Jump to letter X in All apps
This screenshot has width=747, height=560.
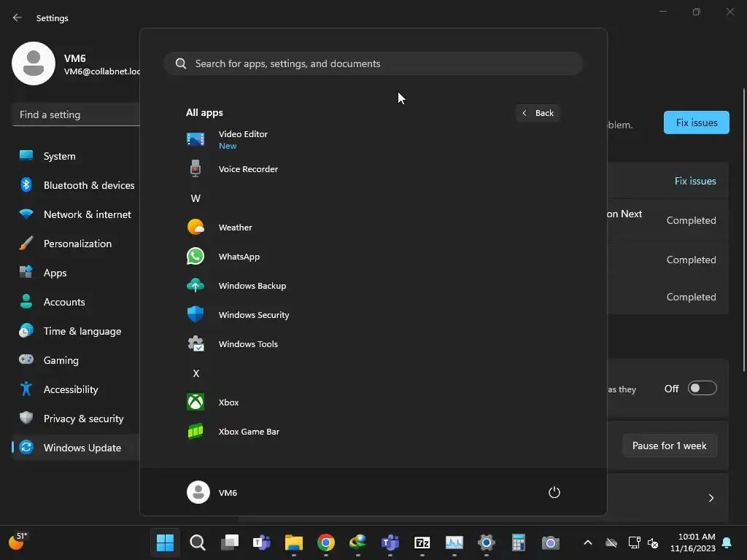point(196,373)
